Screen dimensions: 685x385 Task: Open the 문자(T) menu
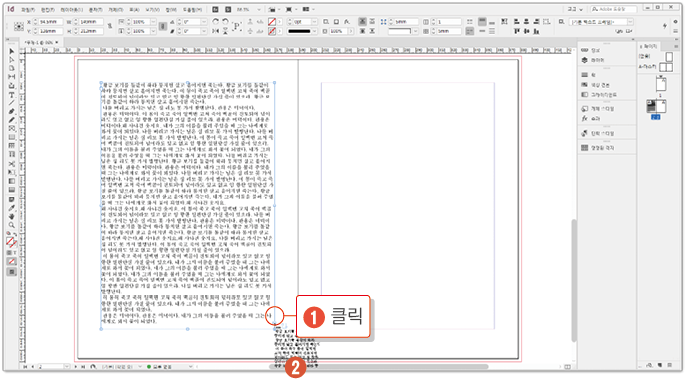pos(95,10)
